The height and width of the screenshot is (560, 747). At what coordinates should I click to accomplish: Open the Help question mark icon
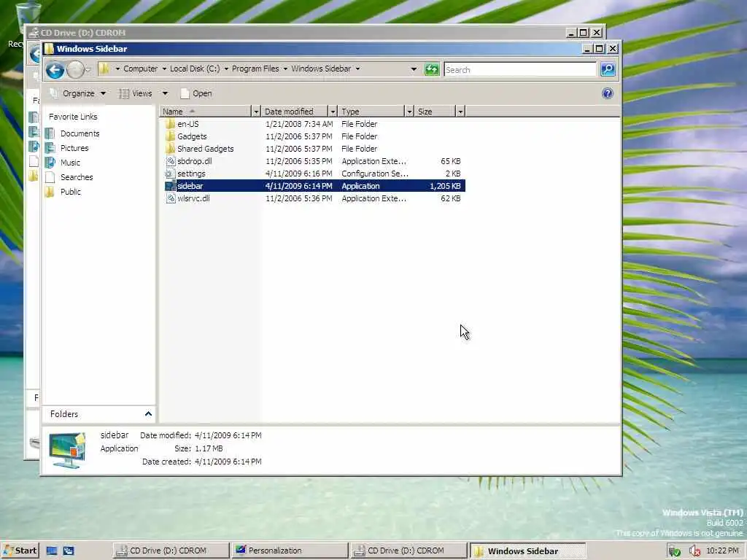click(x=608, y=93)
